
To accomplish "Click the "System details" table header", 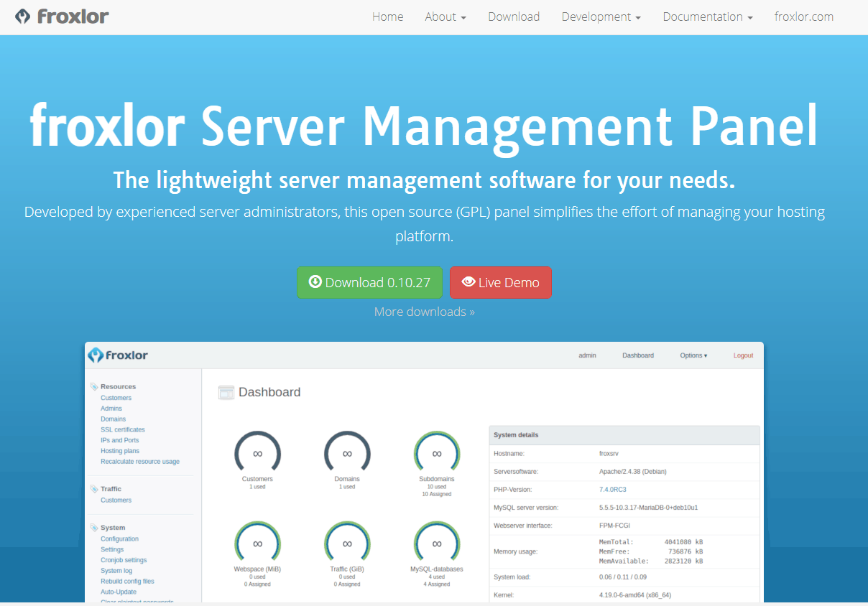I will coord(624,435).
